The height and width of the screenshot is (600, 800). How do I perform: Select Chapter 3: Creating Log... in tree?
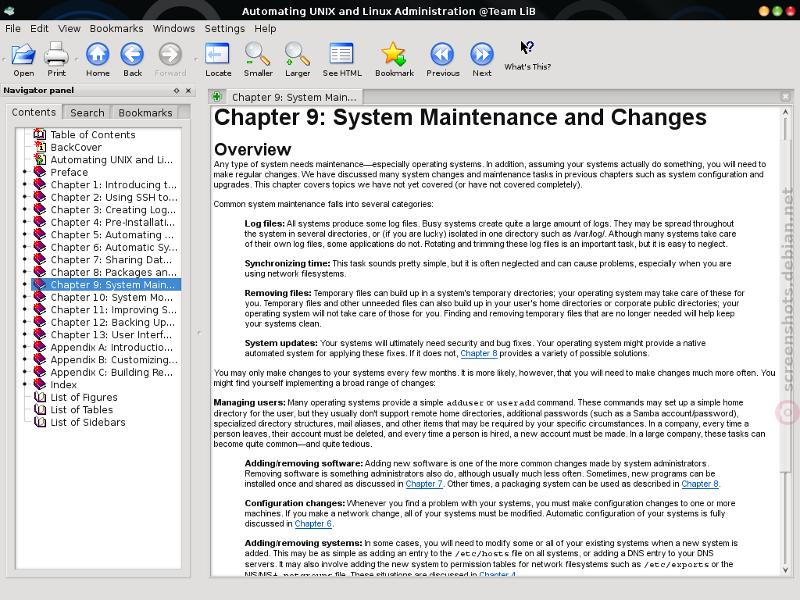[113, 210]
